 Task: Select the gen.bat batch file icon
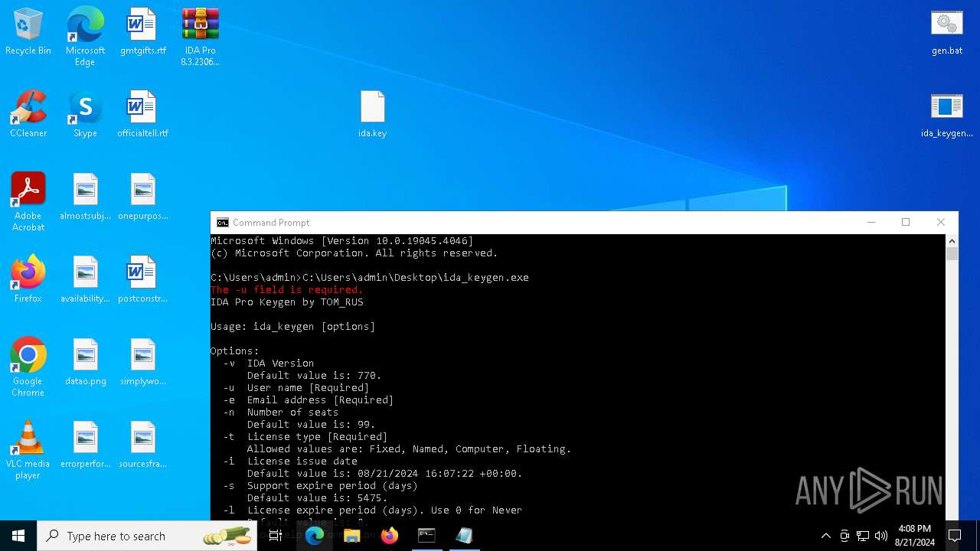tap(947, 32)
